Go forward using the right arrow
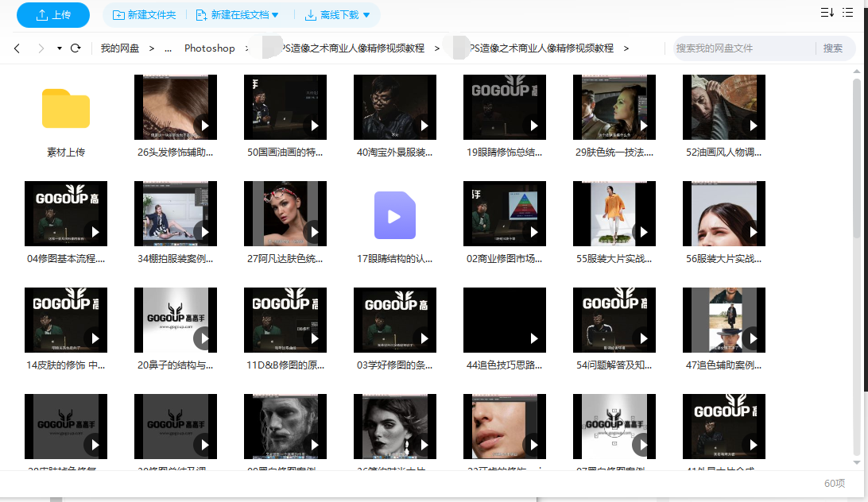Screen dimensions: 868x502 point(41,48)
